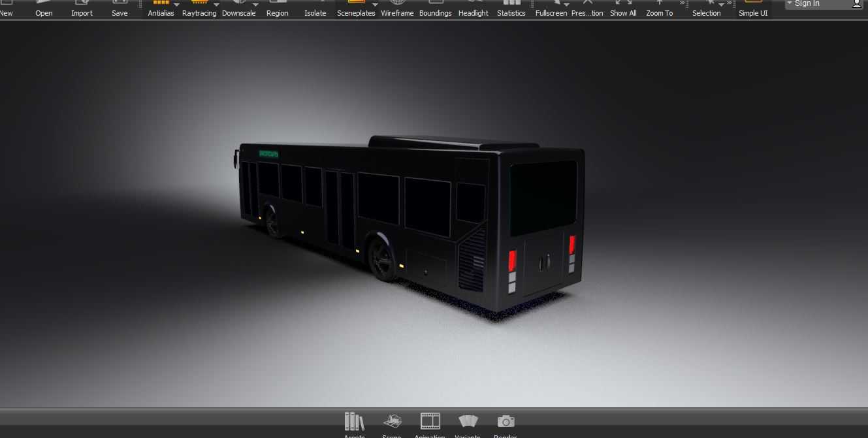Enable Region render tool
The image size is (868, 438).
click(277, 8)
